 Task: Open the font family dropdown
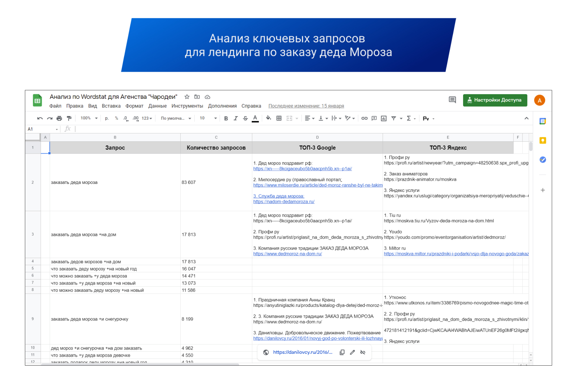(x=176, y=118)
